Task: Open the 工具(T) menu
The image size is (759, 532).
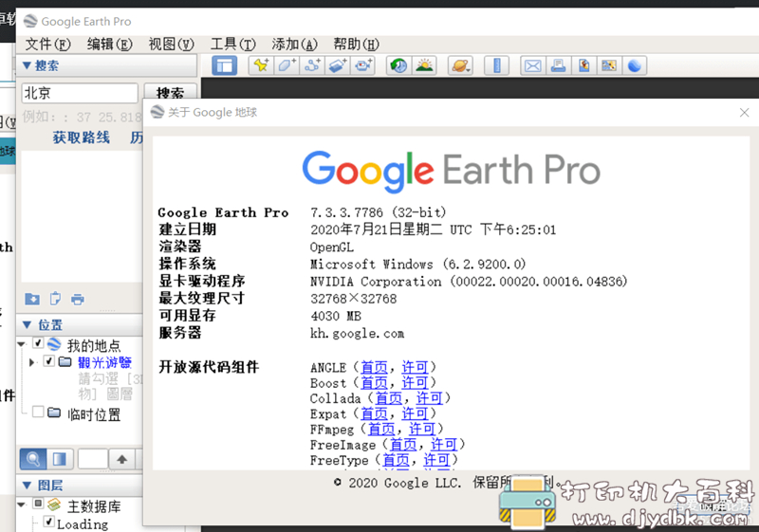Action: pyautogui.click(x=232, y=45)
